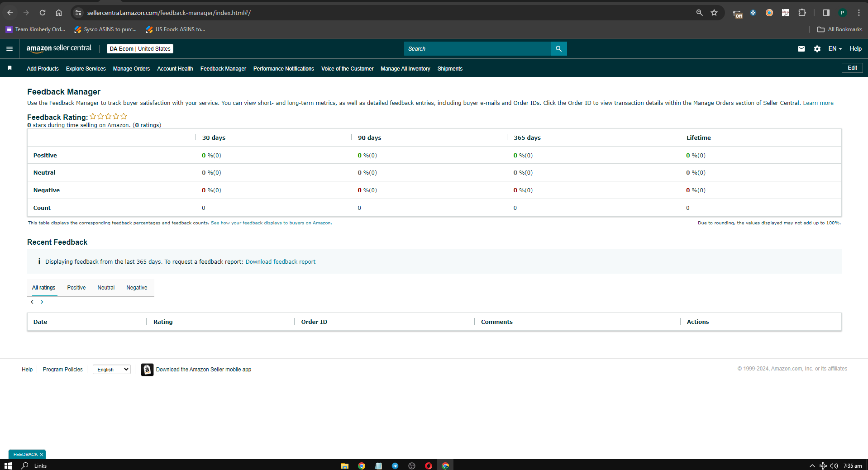Screen dimensions: 868x470
Task: Open the All Bookmarks folder
Action: (839, 29)
